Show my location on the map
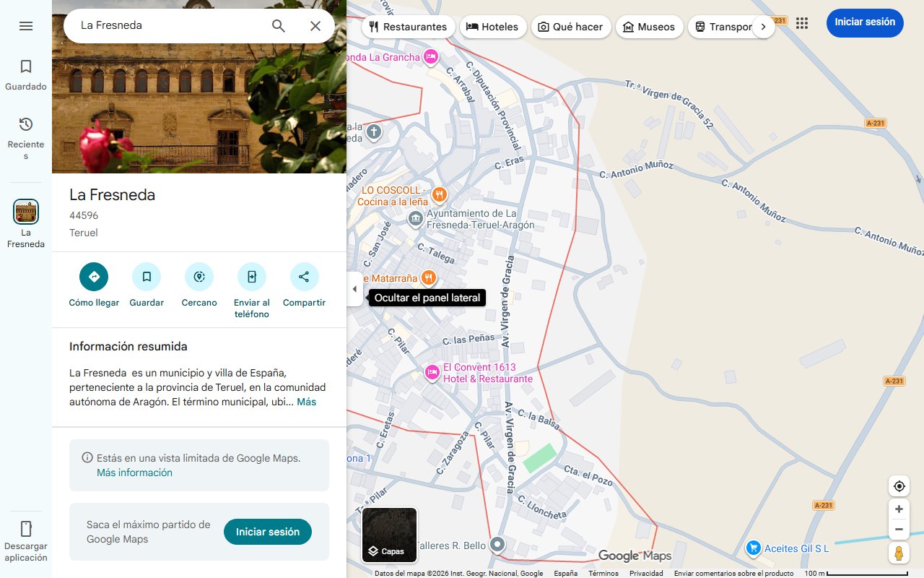The height and width of the screenshot is (578, 924). point(899,486)
